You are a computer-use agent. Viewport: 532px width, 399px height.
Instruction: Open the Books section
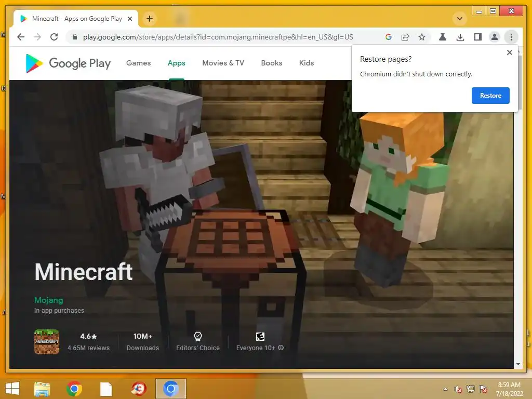click(x=271, y=63)
